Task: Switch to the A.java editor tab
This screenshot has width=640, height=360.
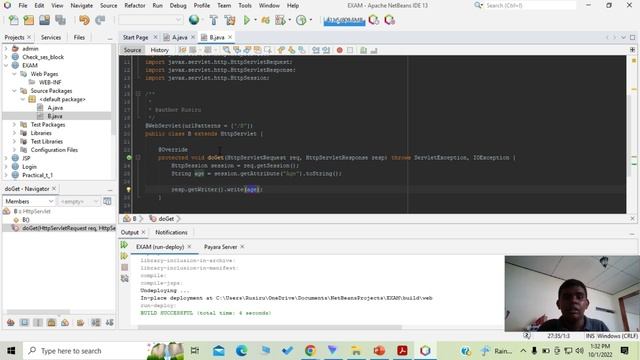Action: point(179,37)
